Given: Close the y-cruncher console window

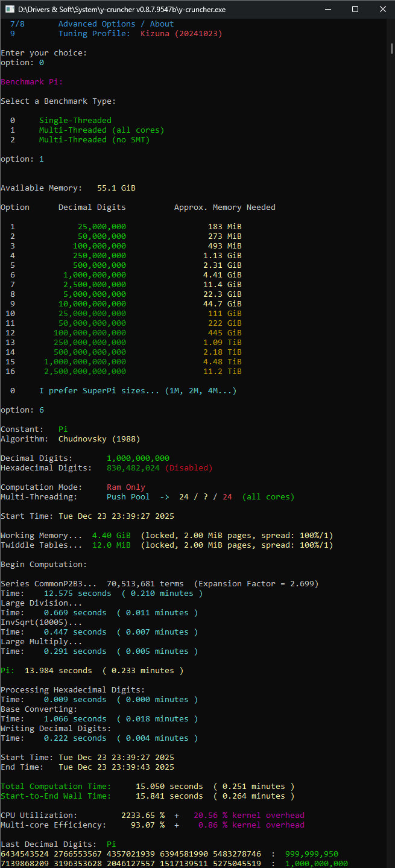Looking at the screenshot, I should (382, 9).
